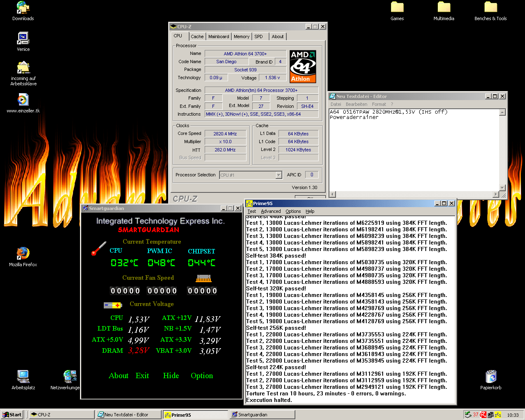This screenshot has height=420, width=525.
Task: Open the ? help menu in Editor
Action: point(392,104)
